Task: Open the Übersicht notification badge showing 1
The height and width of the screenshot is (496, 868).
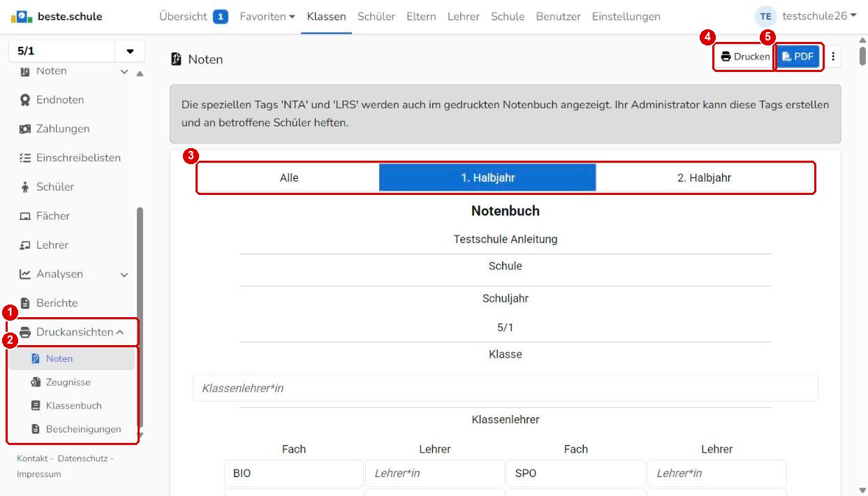Action: 221,17
